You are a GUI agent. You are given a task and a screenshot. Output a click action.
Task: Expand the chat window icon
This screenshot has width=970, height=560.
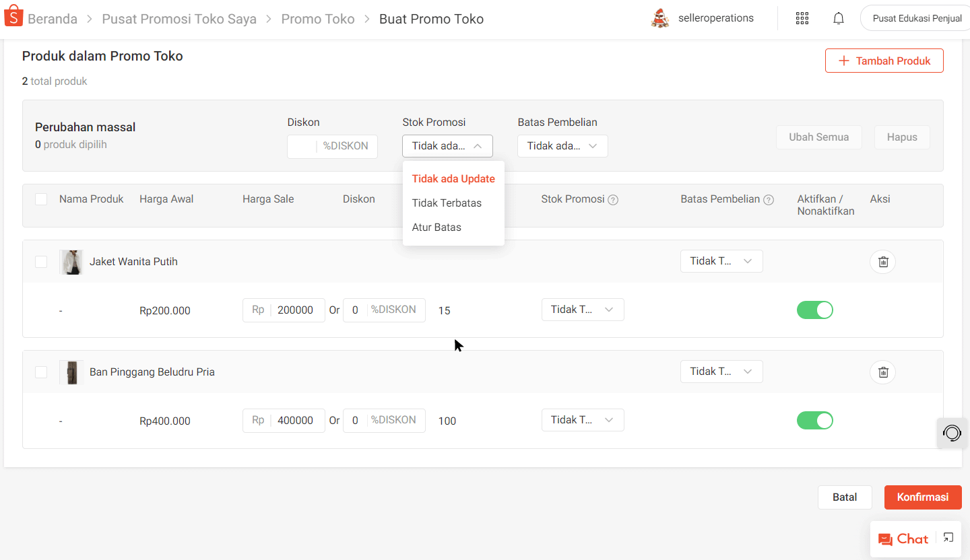pyautogui.click(x=948, y=537)
